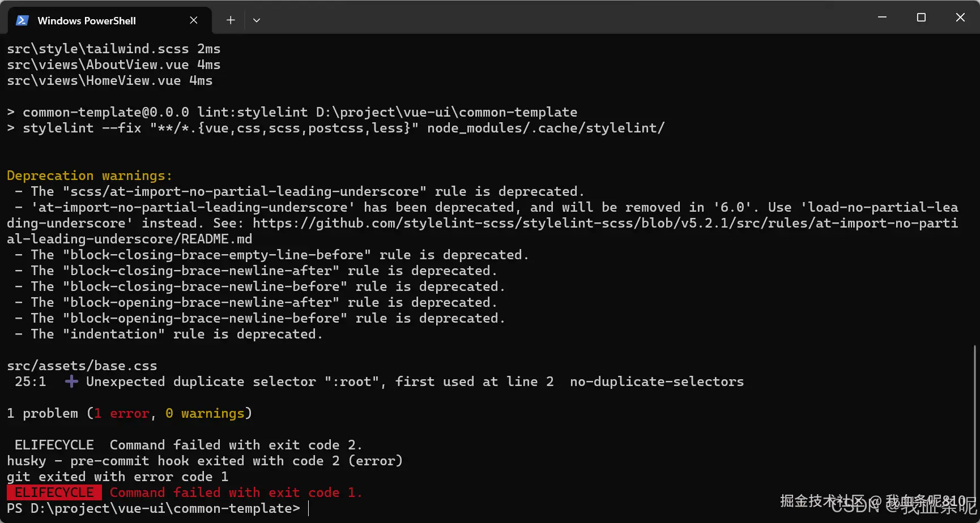Screen dimensions: 980x523
Task: Click the purple error cross marker icon
Action: (x=71, y=381)
